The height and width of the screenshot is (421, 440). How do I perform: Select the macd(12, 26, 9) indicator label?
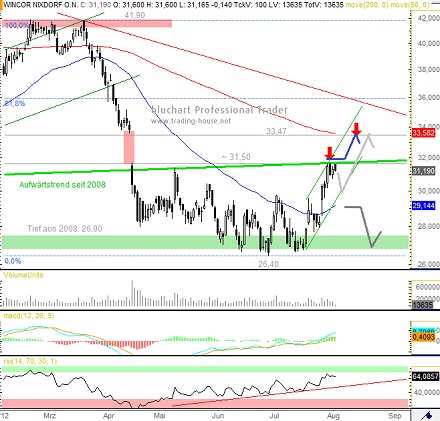point(29,316)
